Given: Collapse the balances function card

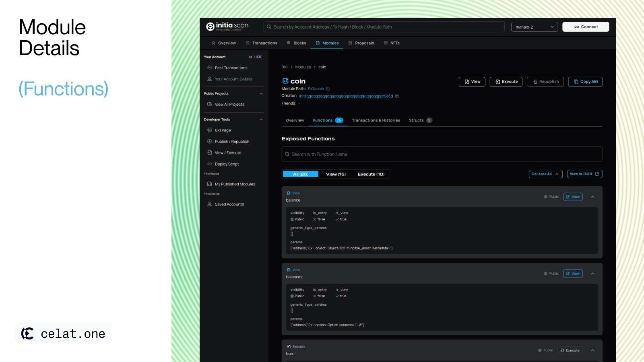Looking at the screenshot, I should click(593, 274).
